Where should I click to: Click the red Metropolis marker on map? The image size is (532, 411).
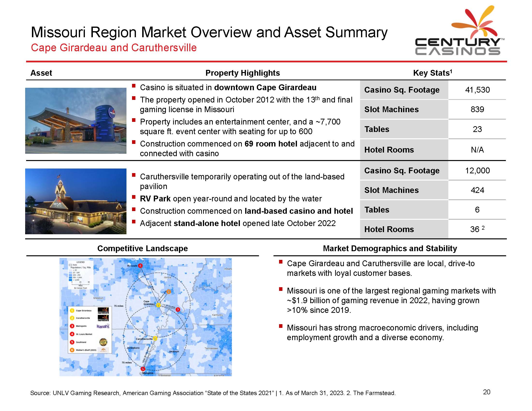pos(178,309)
